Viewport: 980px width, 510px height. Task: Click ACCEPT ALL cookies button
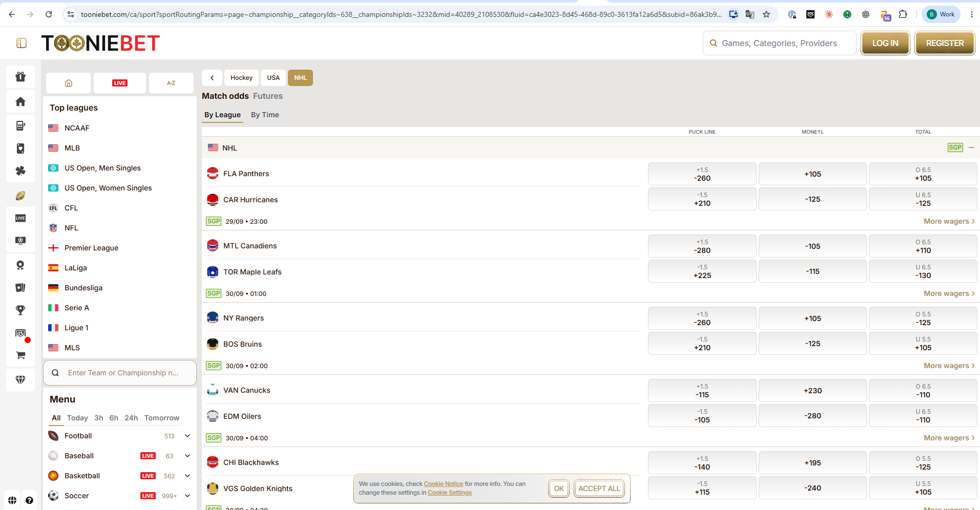tap(599, 488)
